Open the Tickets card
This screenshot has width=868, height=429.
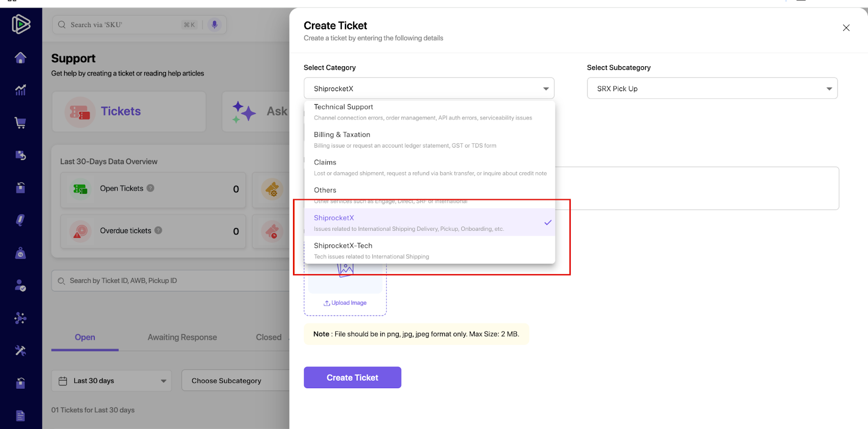tap(129, 111)
